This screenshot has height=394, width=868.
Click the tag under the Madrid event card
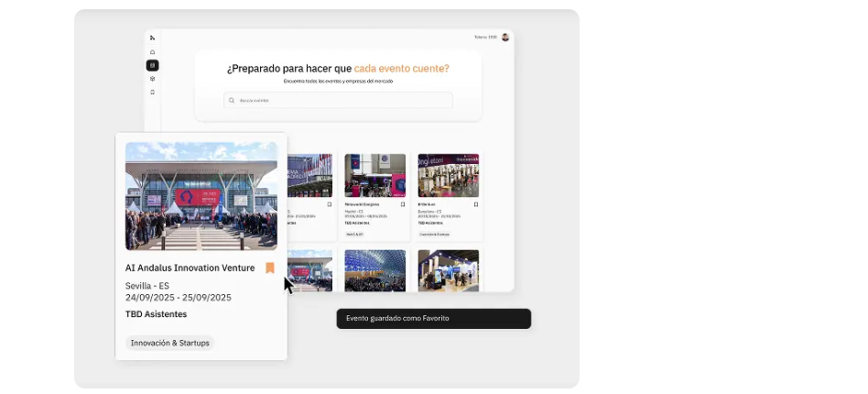[x=355, y=235]
